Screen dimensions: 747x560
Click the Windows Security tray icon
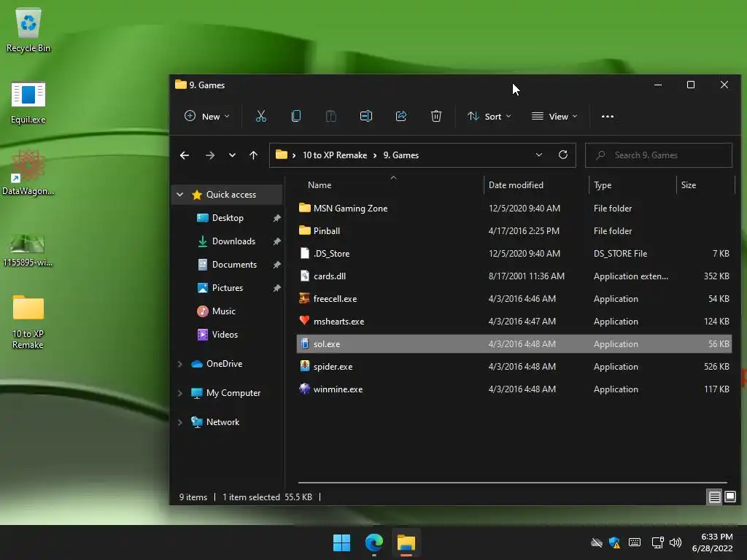614,542
